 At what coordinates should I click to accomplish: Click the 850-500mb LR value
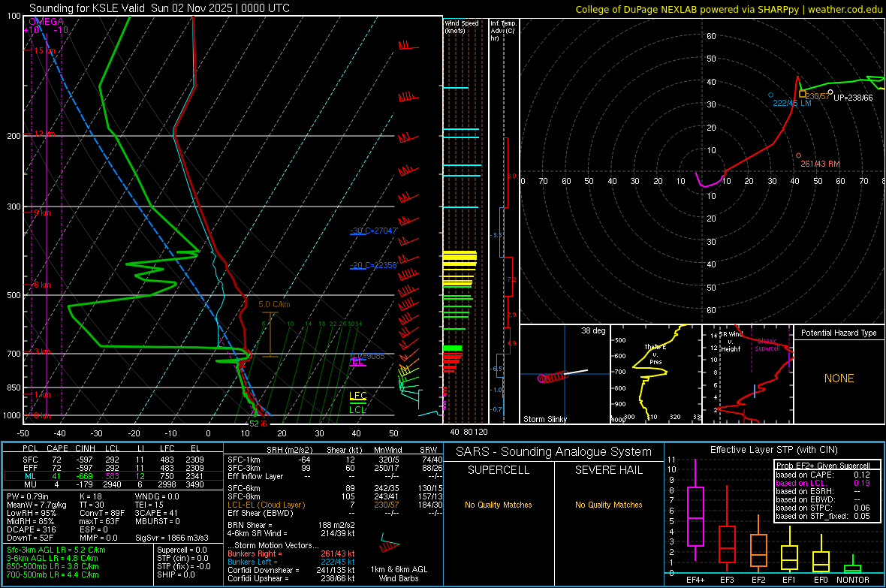pyautogui.click(x=53, y=566)
